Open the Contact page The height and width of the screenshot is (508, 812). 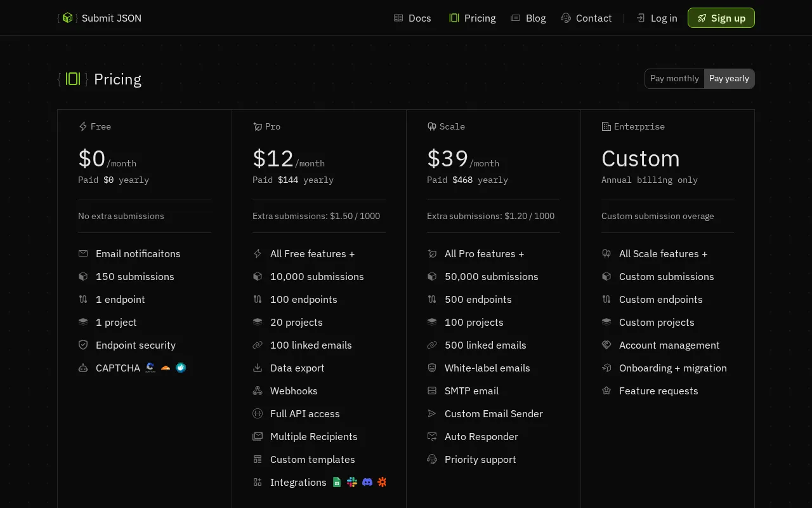pos(586,18)
